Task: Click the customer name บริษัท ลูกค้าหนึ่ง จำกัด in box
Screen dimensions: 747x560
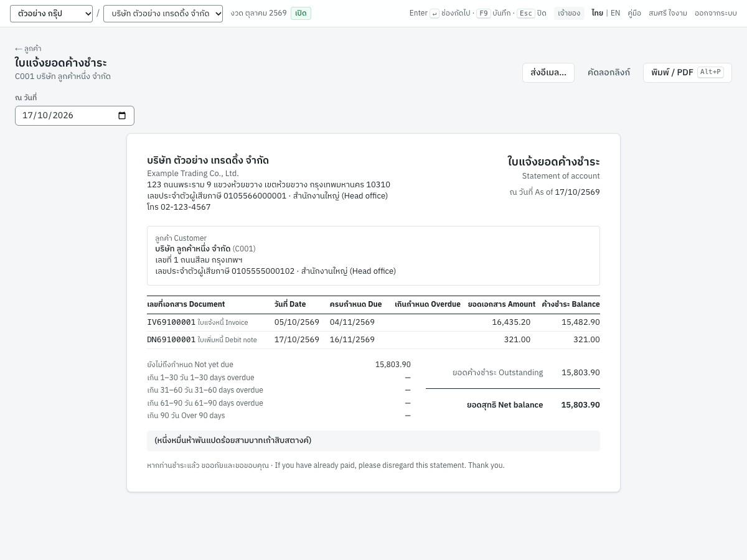Action: 193,249
